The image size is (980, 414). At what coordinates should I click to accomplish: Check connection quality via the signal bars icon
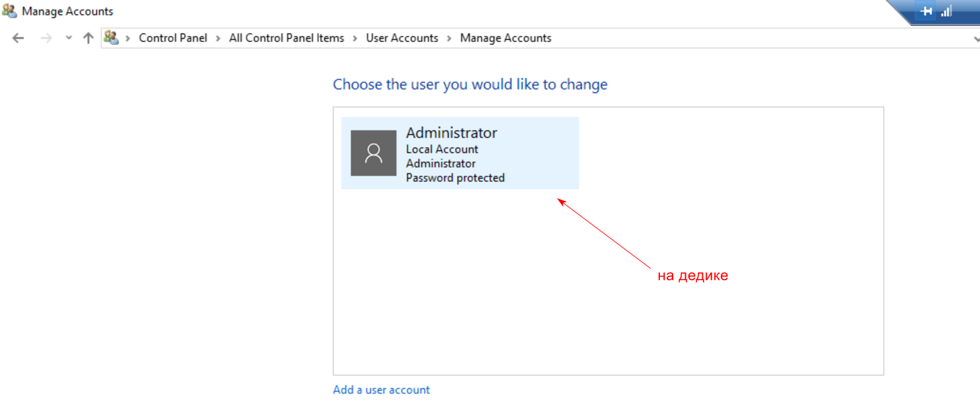tap(946, 11)
